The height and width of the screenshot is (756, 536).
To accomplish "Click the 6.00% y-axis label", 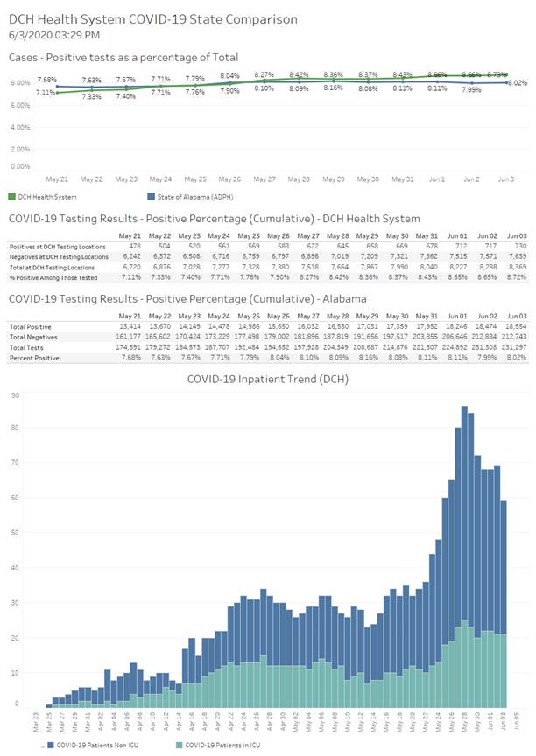I will [x=20, y=105].
